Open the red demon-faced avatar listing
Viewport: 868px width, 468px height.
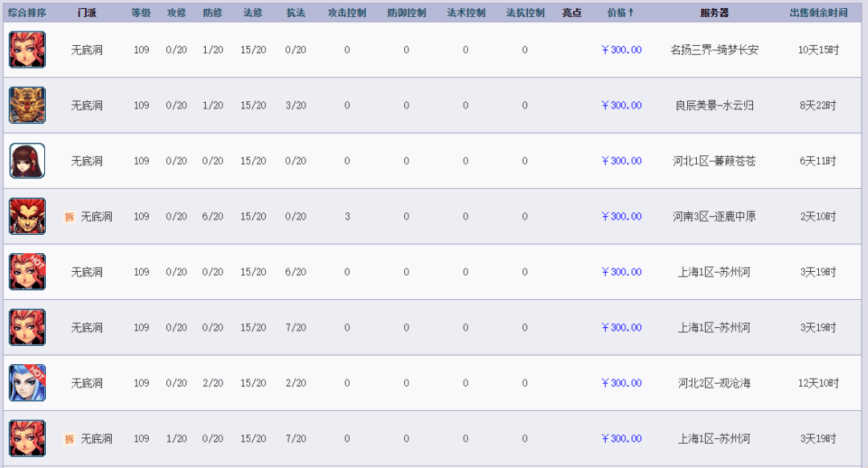(x=27, y=216)
